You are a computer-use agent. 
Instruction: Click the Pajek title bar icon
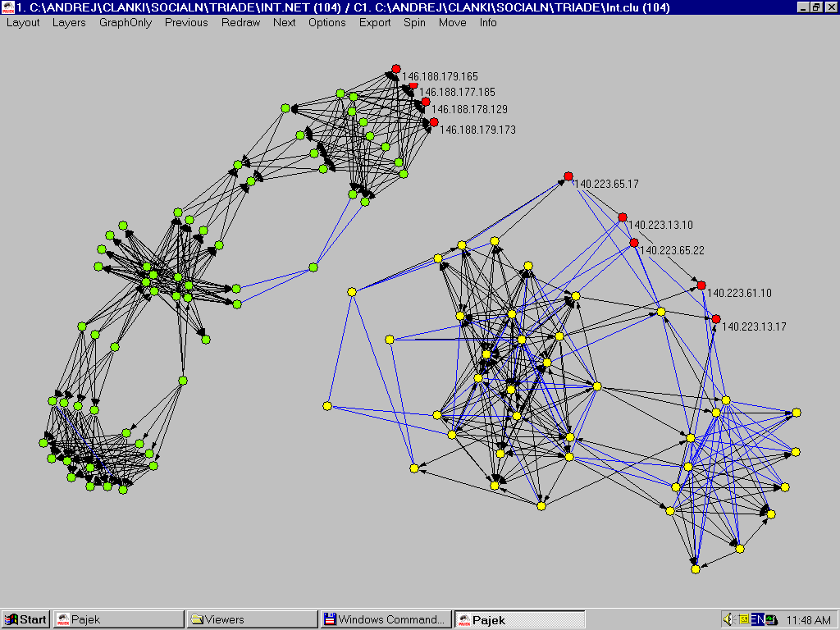[7, 7]
